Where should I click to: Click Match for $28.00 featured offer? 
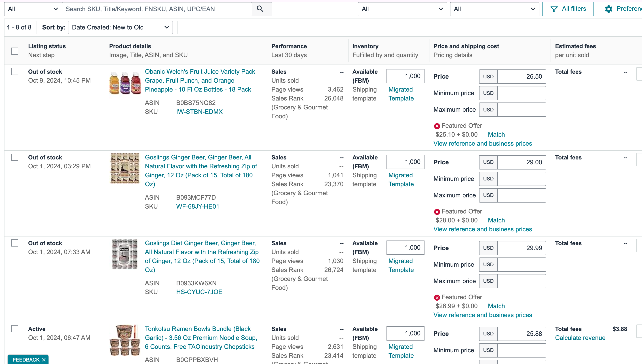[496, 220]
